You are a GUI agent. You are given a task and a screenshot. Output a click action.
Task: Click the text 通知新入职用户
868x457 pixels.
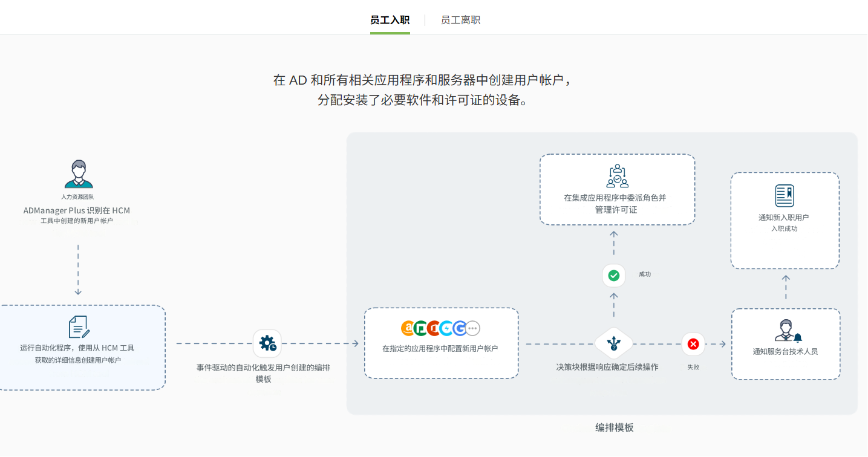click(784, 218)
